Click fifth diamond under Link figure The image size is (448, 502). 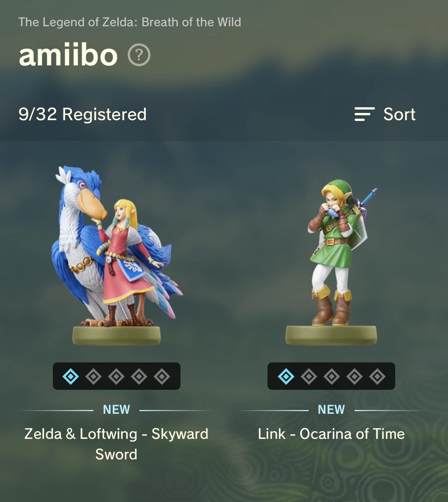pyautogui.click(x=377, y=376)
